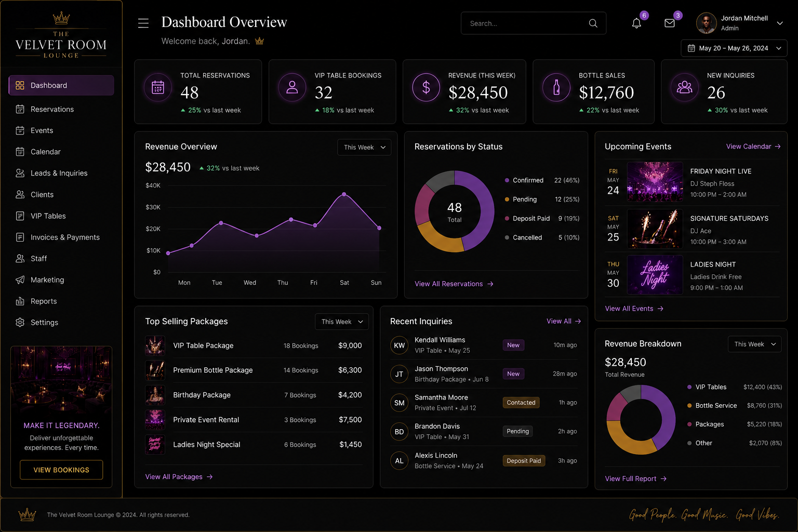Click the Search input field
The height and width of the screenshot is (532, 798).
(534, 23)
